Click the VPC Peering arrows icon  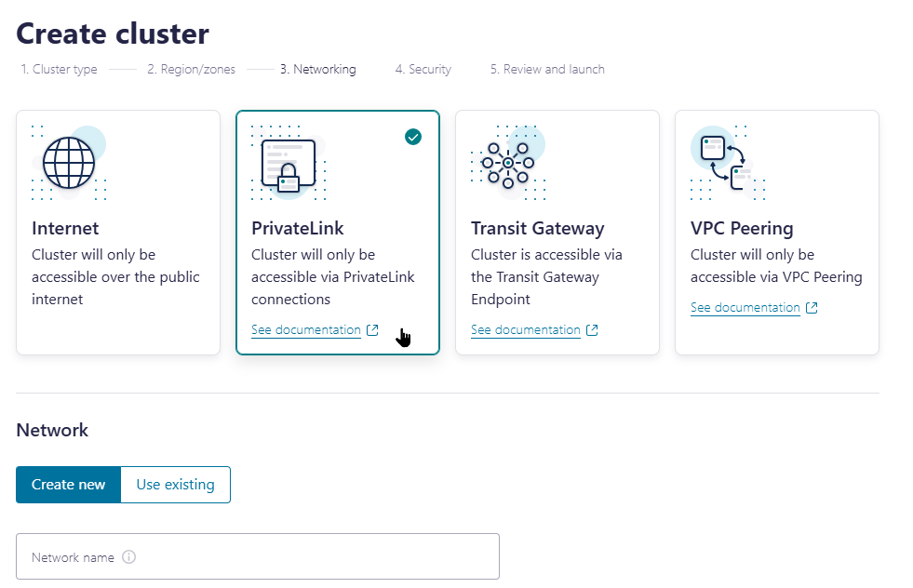pyautogui.click(x=727, y=163)
